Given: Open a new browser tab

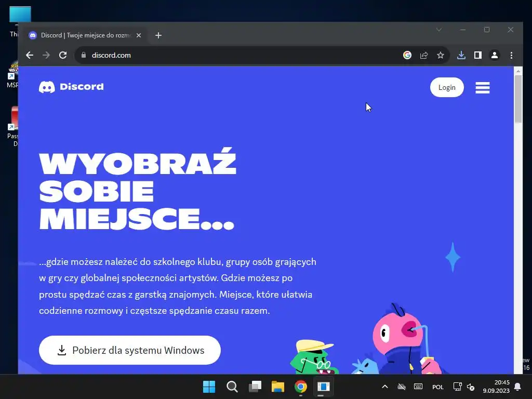Looking at the screenshot, I should [x=158, y=35].
